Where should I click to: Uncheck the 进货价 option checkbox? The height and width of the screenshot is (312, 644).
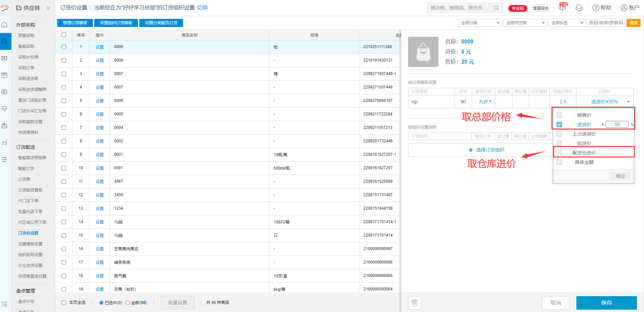tap(559, 125)
